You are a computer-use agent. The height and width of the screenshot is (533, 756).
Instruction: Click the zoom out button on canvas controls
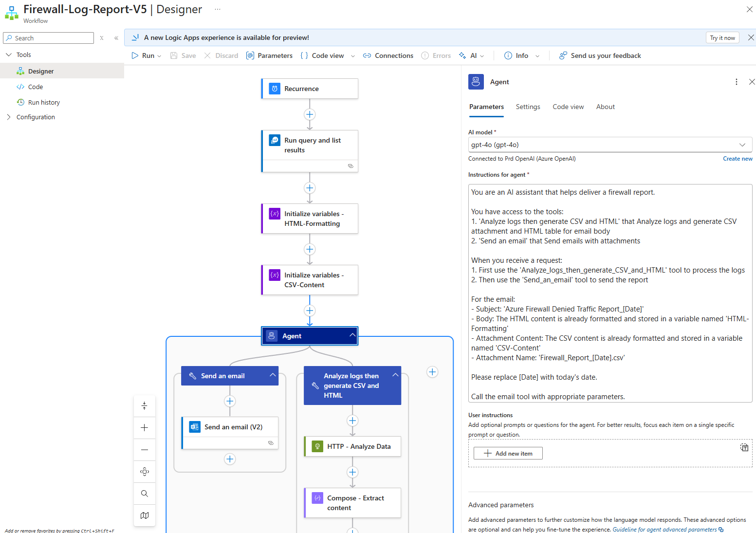pyautogui.click(x=145, y=450)
